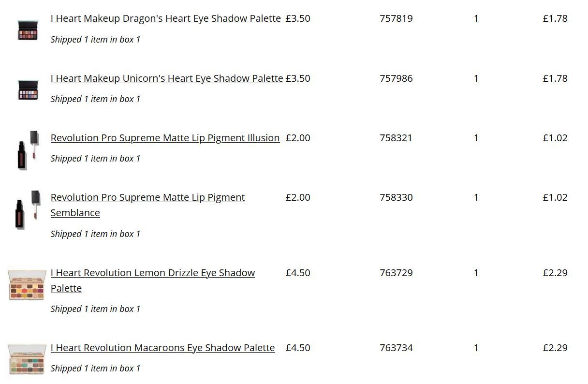Click the product code 758321

[396, 138]
